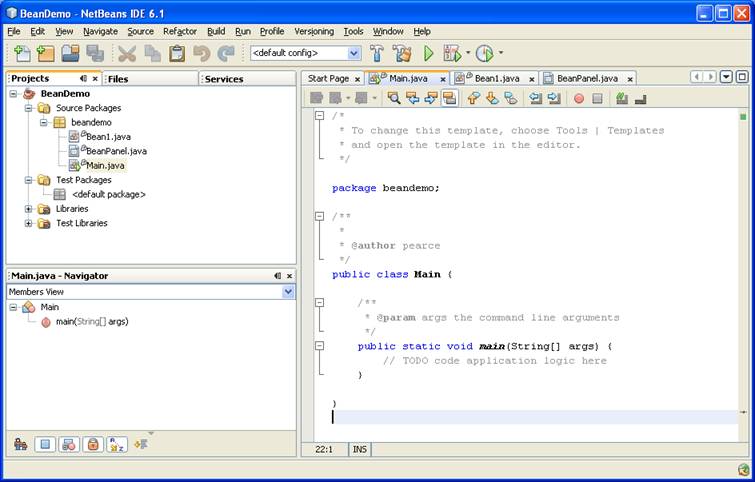Show the opened documents list button

coord(726,77)
